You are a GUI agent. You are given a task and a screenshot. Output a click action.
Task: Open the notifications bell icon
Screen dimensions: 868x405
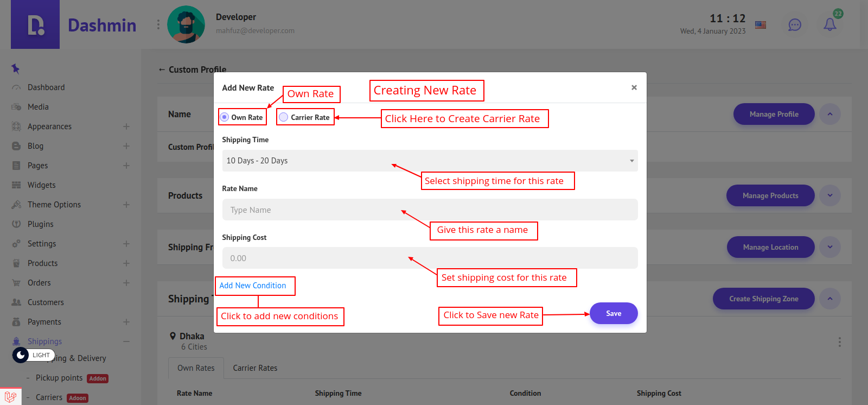(829, 24)
